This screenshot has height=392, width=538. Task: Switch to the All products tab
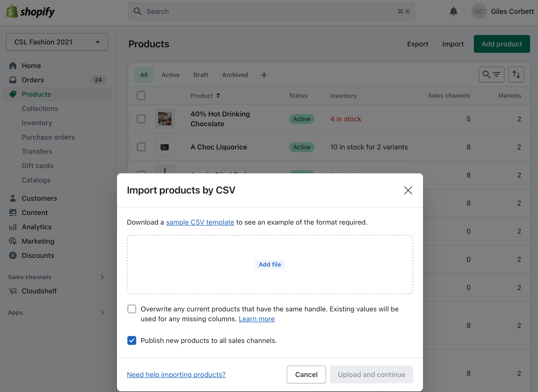click(x=144, y=75)
